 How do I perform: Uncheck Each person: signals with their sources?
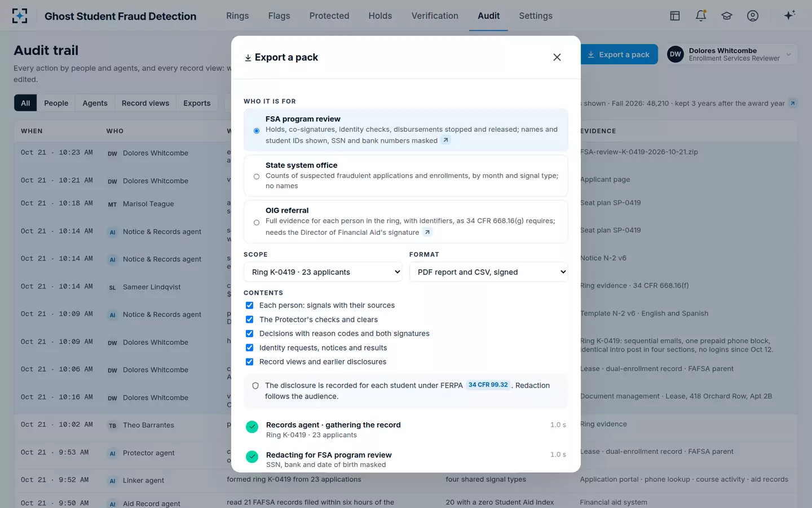point(249,305)
